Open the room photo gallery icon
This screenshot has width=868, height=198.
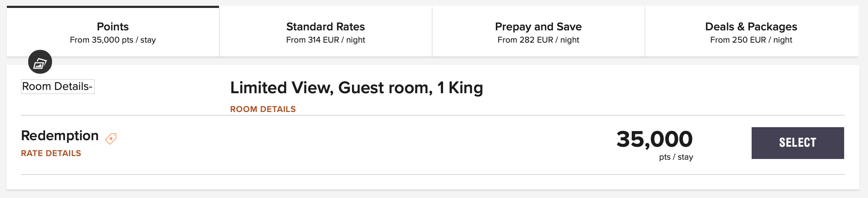(x=40, y=62)
